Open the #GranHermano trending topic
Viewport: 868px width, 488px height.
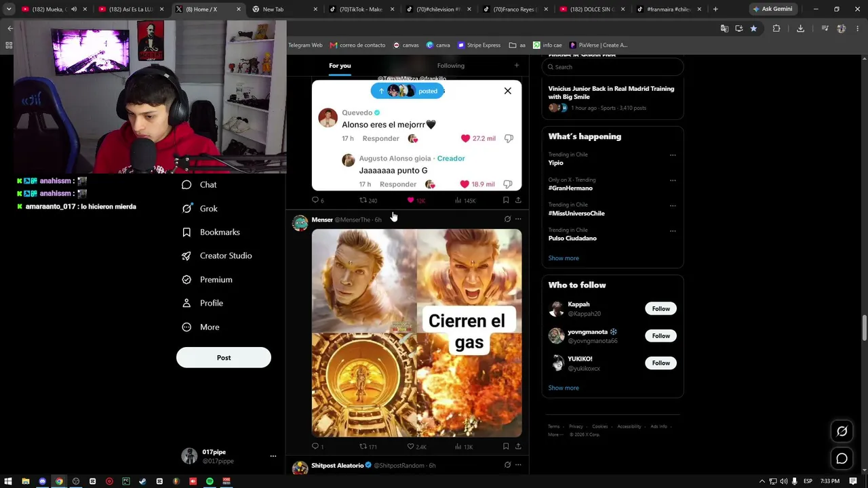click(x=570, y=188)
